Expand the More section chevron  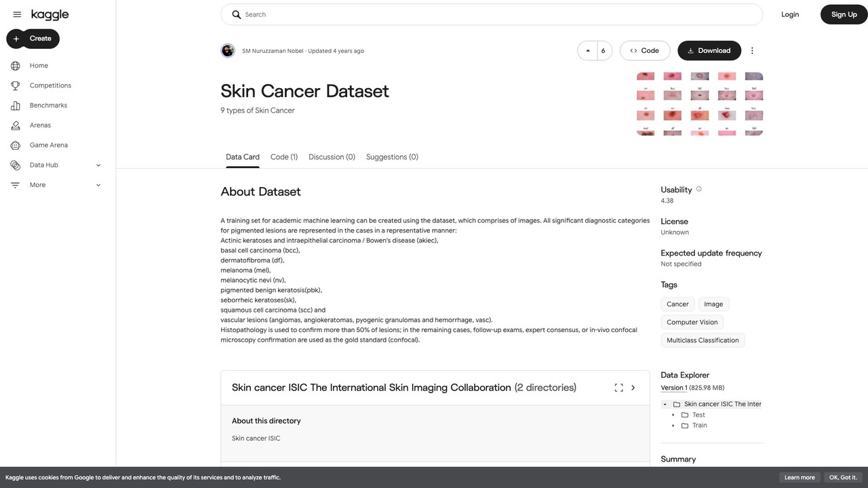coord(98,185)
